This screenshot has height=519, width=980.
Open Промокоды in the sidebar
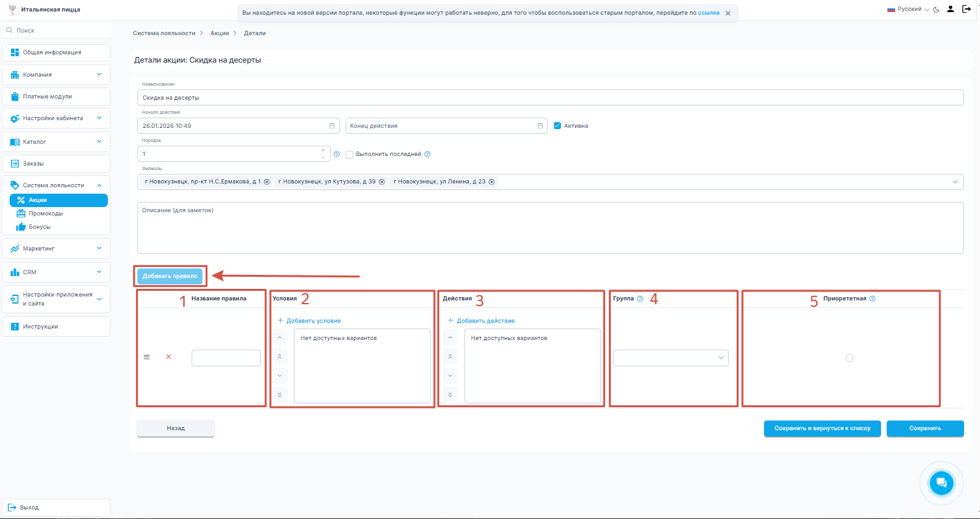coord(45,213)
